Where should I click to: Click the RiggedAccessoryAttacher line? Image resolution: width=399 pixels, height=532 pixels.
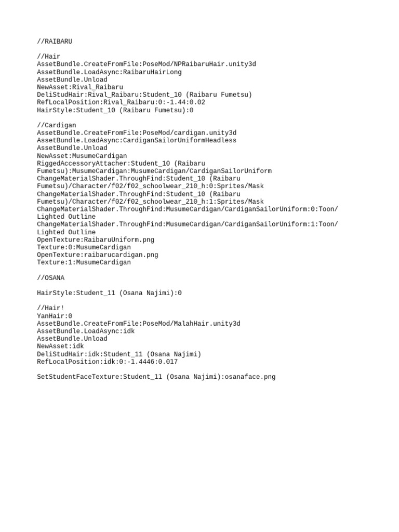[x=154, y=167]
